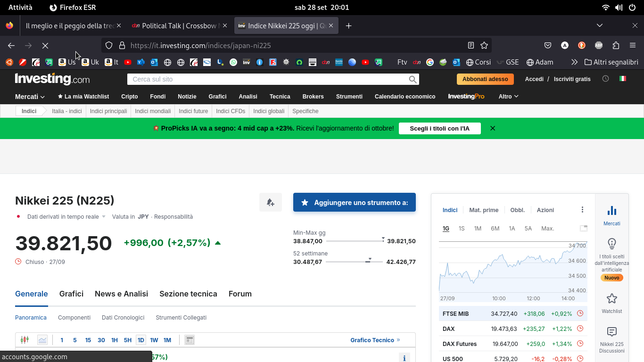644x362 pixels.
Task: Open the DAX Futures row
Action: (513, 344)
